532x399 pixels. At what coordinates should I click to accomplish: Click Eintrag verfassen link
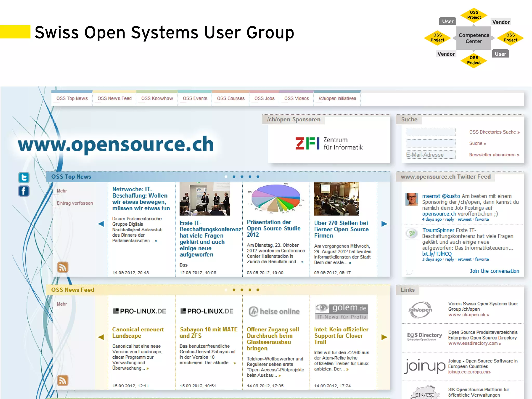point(75,203)
